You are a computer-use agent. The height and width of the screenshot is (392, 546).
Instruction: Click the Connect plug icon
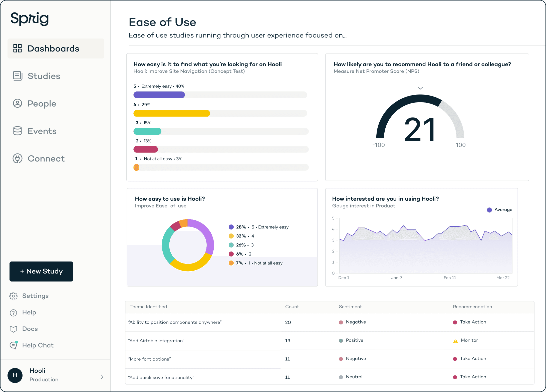click(18, 158)
